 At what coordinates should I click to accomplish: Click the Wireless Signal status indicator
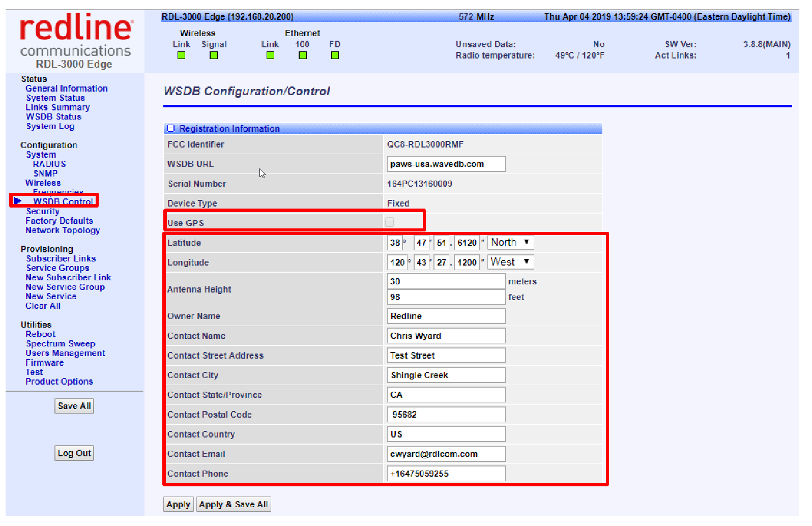(214, 55)
